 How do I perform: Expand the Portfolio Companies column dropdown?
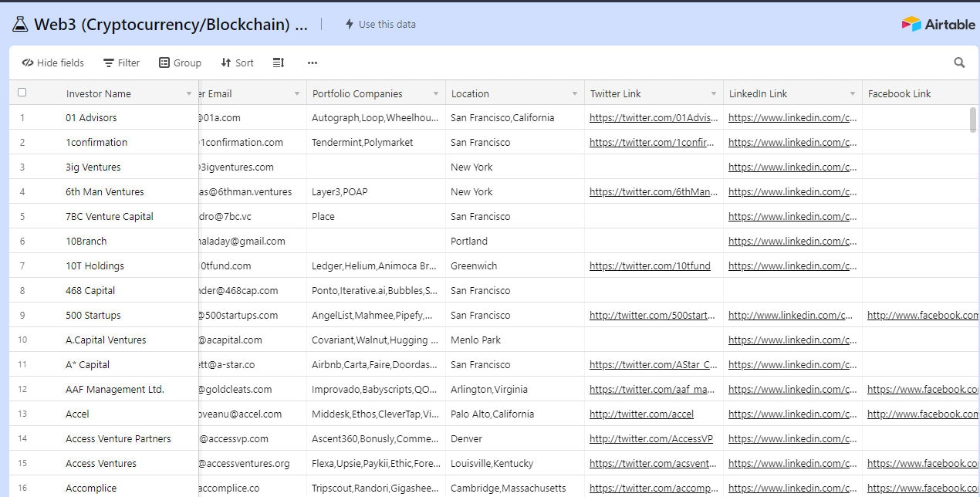pyautogui.click(x=436, y=94)
